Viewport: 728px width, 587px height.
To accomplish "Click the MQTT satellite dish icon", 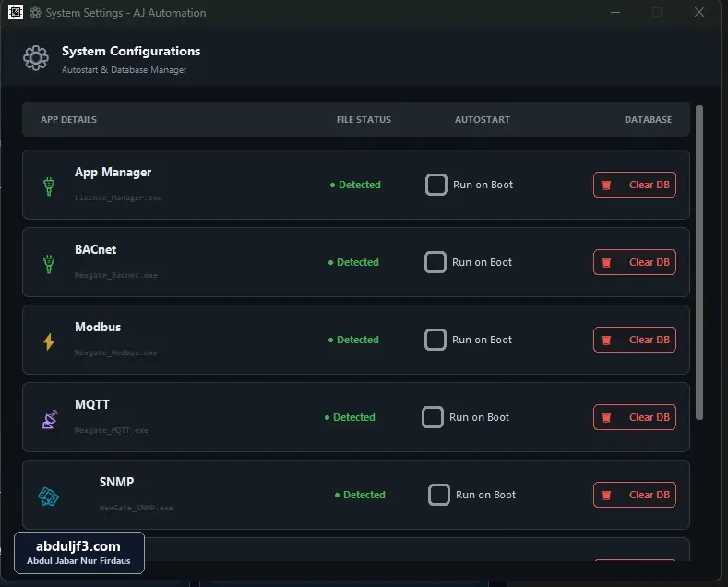I will [x=50, y=419].
